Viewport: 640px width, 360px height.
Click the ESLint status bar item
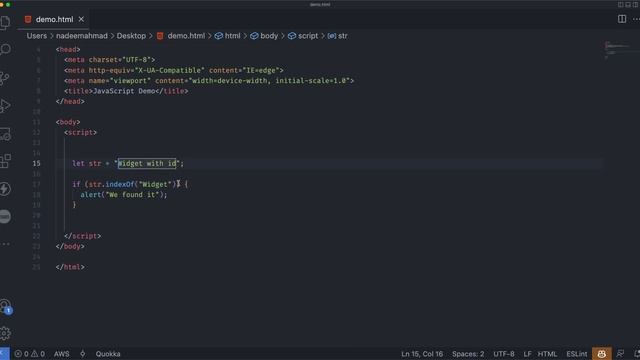click(x=576, y=354)
